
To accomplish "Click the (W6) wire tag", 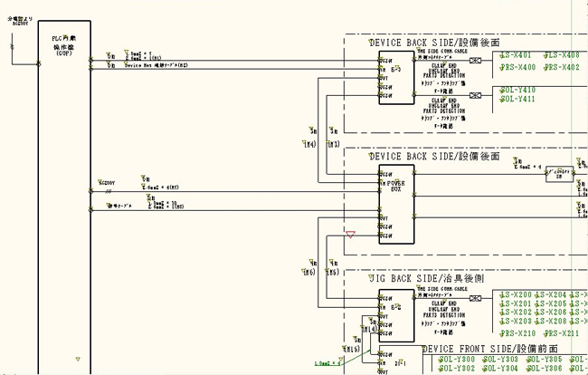I will [308, 272].
